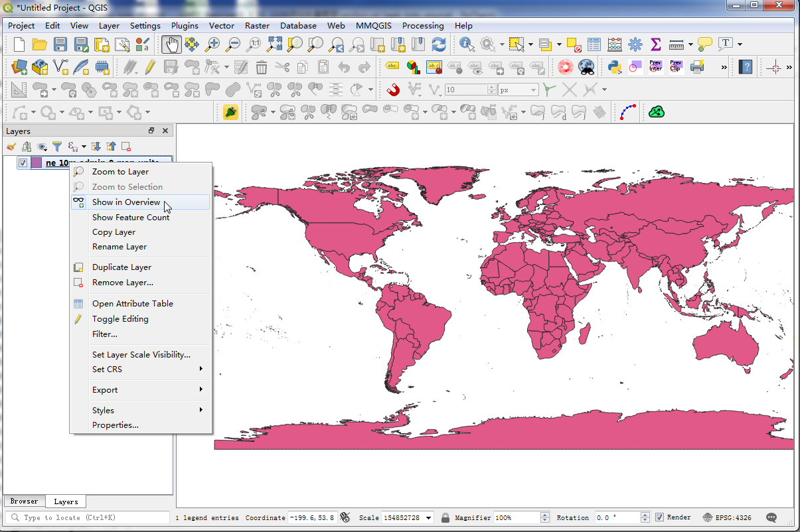Choose Zoom to Layer in context menu
This screenshot has height=532, width=800.
[141, 171]
